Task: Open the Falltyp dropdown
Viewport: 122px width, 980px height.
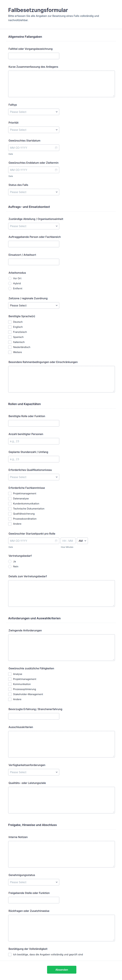Action: pos(33,112)
